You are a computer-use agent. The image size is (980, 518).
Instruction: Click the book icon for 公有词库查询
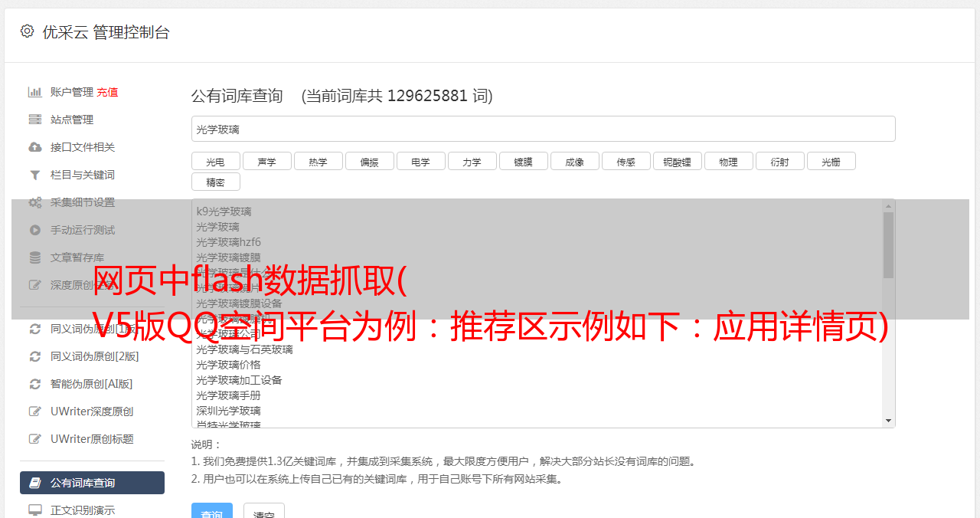pyautogui.click(x=35, y=483)
